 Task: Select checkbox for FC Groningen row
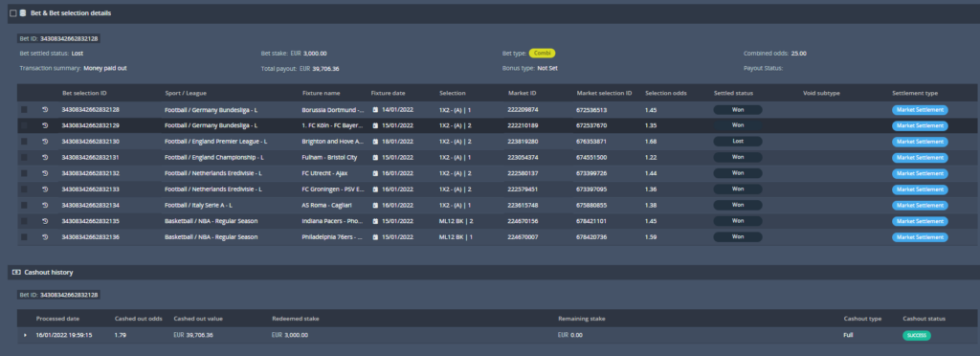[x=24, y=189]
